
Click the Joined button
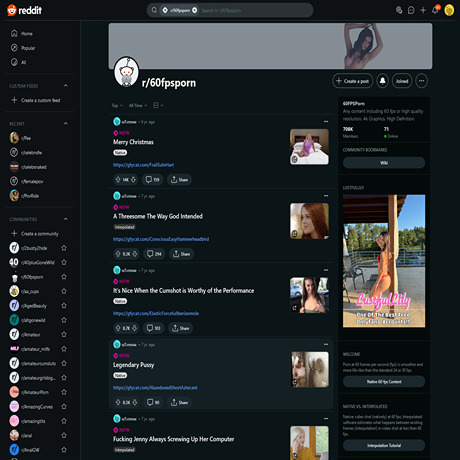pos(402,81)
